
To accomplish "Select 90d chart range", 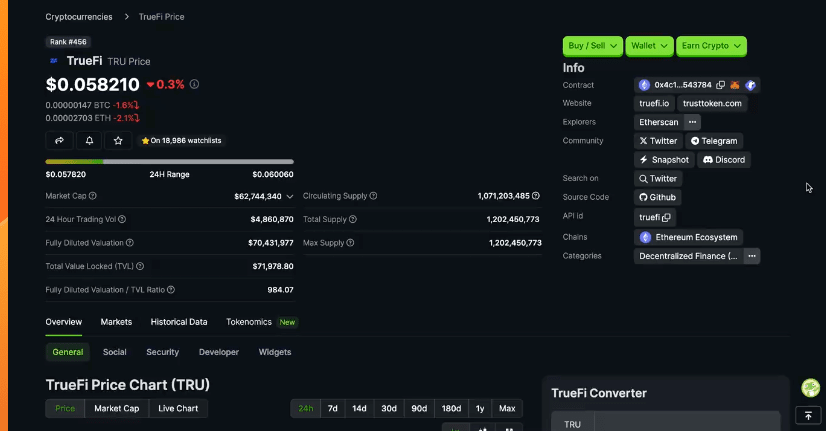I will click(419, 408).
